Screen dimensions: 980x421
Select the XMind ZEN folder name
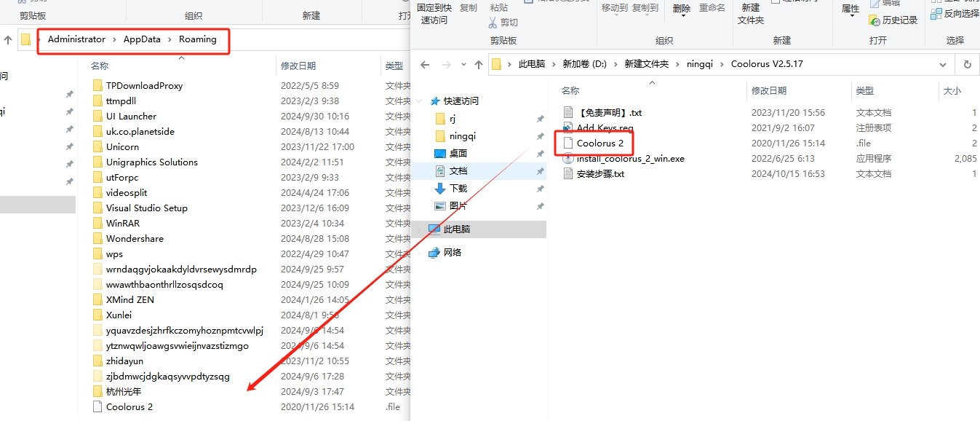click(130, 299)
